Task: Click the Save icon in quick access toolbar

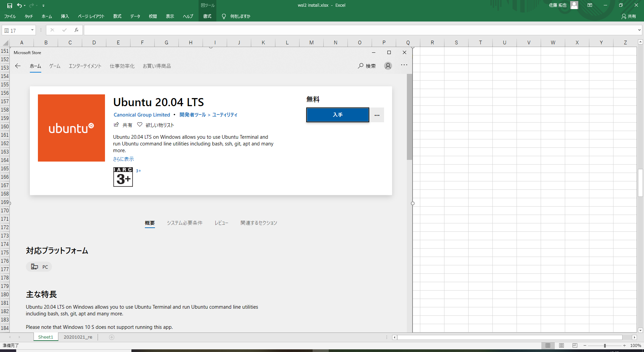Action: pos(9,5)
